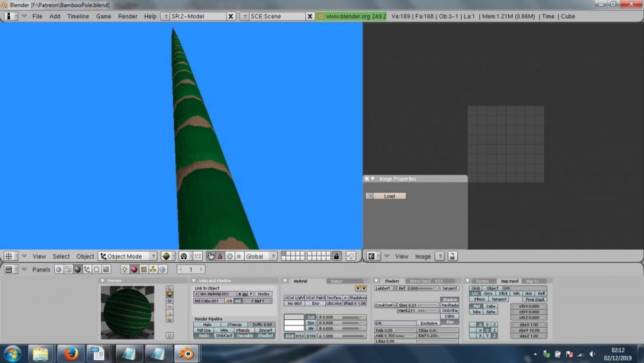This screenshot has height=363, width=644.
Task: Open Firefox from the Windows taskbar
Action: (71, 353)
